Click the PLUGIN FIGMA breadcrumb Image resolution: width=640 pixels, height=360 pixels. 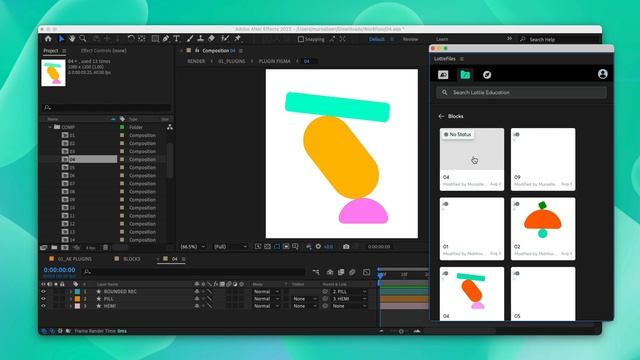(x=274, y=61)
